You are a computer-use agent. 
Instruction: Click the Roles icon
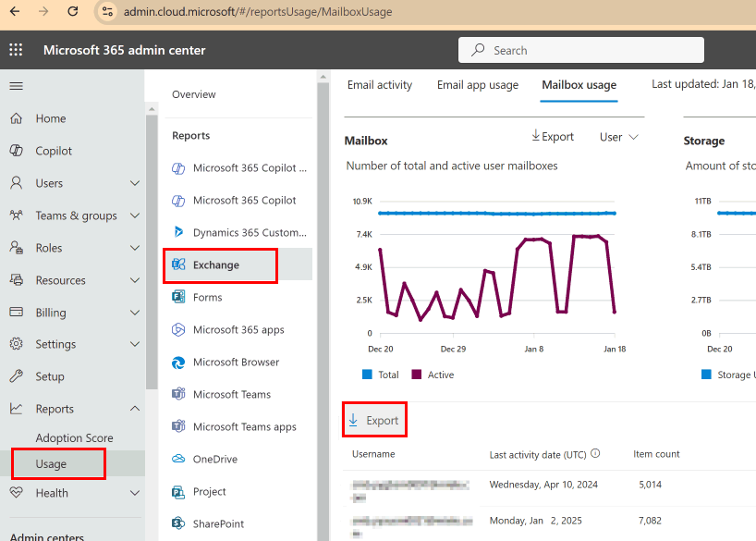pyautogui.click(x=17, y=248)
